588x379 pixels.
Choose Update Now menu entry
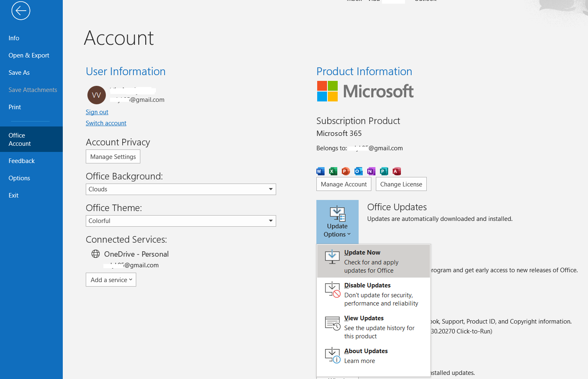pos(373,261)
